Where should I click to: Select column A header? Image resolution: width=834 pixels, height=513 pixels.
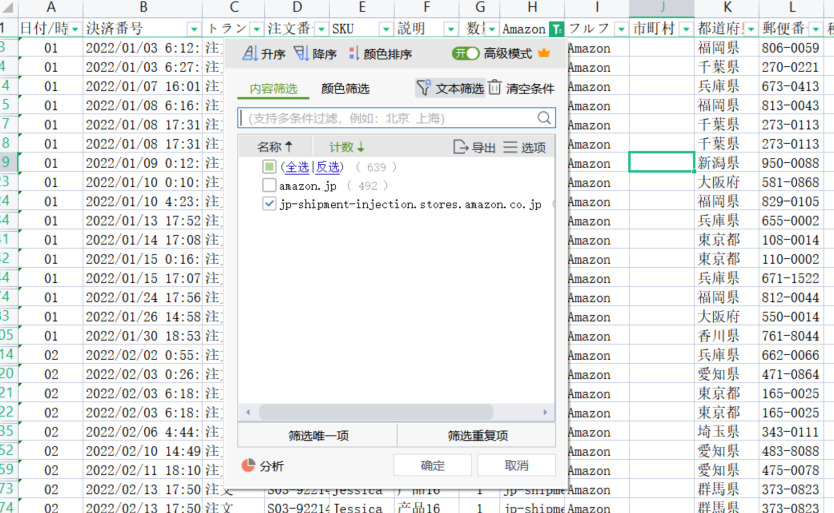click(51, 7)
